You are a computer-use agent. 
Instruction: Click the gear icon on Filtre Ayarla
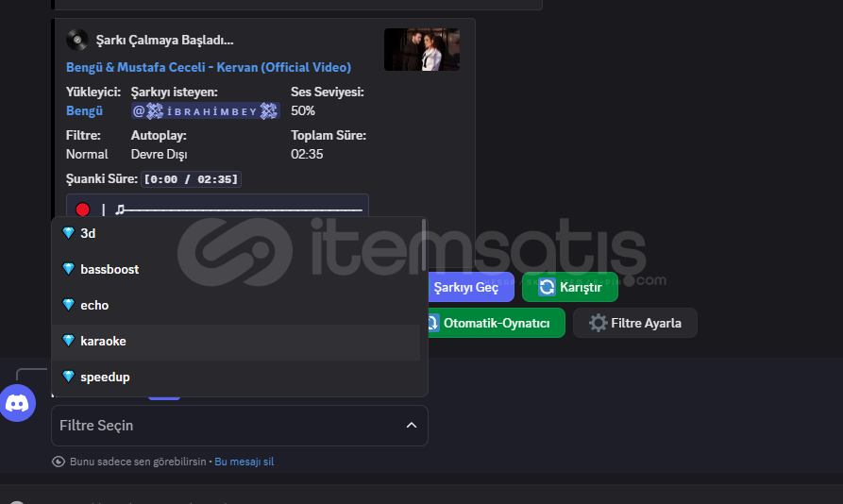(x=598, y=323)
